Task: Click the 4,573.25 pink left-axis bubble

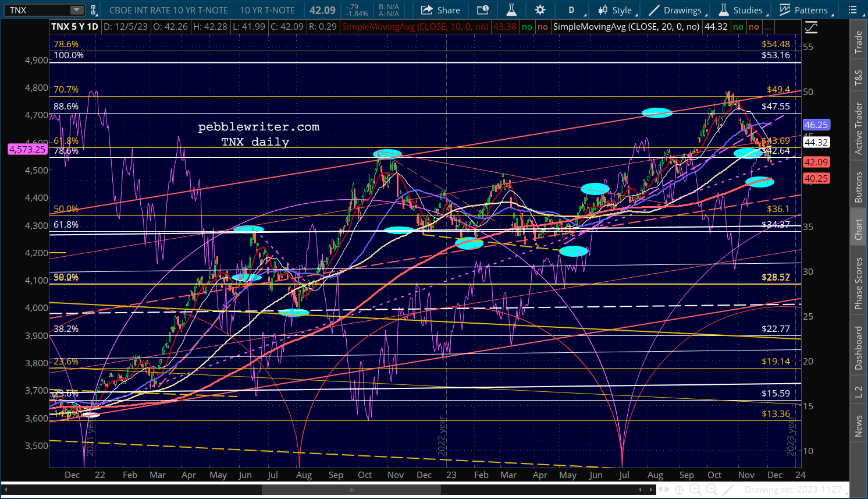Action: pos(27,149)
